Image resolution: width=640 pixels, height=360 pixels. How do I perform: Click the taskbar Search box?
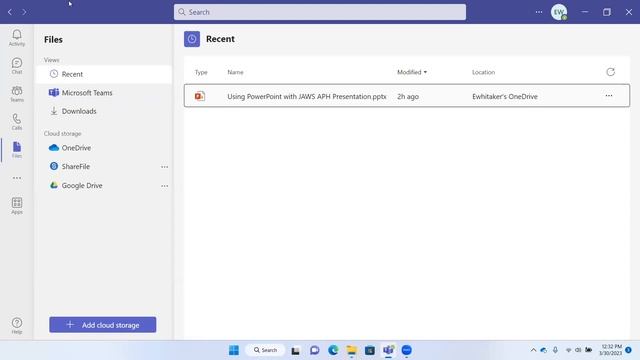265,350
